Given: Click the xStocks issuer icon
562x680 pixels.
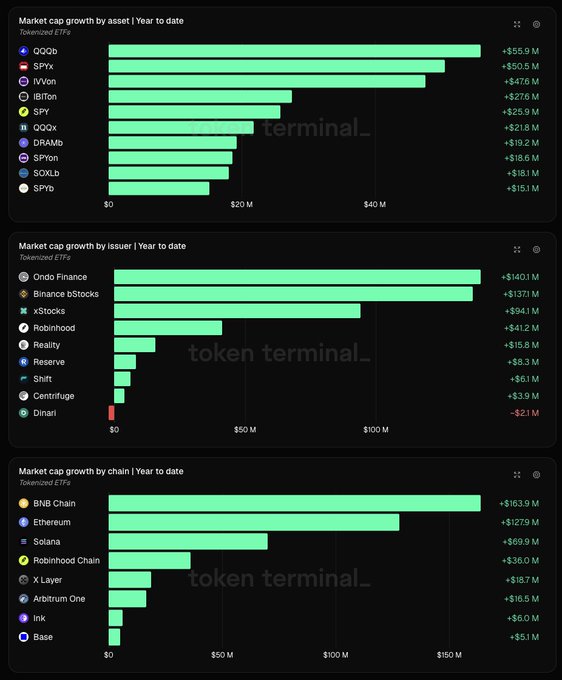Looking at the screenshot, I should click(24, 311).
